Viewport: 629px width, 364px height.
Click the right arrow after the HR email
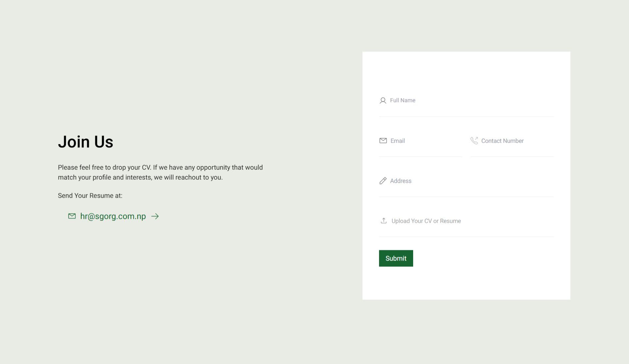point(155,216)
